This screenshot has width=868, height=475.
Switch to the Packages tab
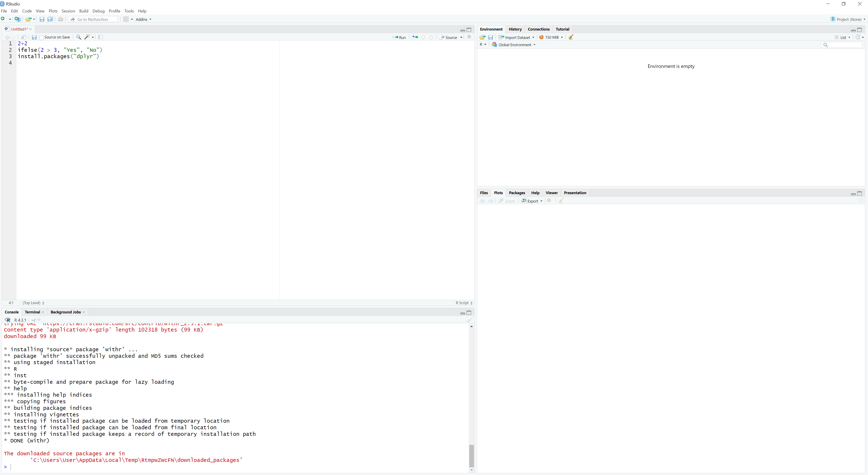tap(516, 193)
